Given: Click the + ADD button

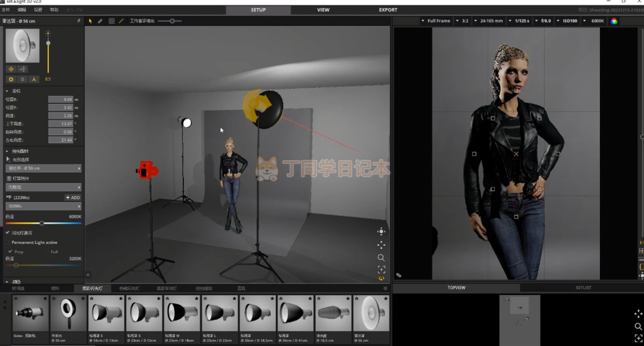Looking at the screenshot, I should pyautogui.click(x=73, y=197).
